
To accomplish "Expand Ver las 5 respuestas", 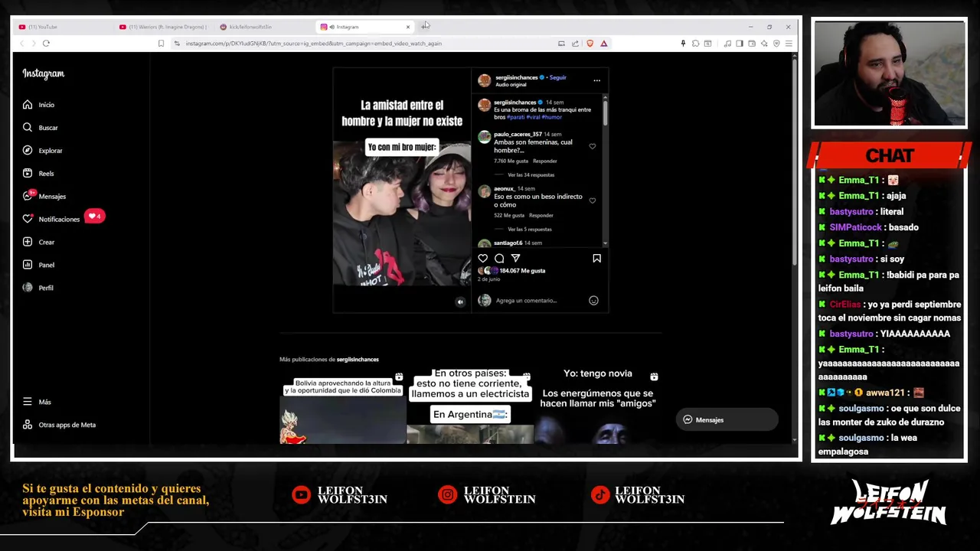I will coord(530,230).
